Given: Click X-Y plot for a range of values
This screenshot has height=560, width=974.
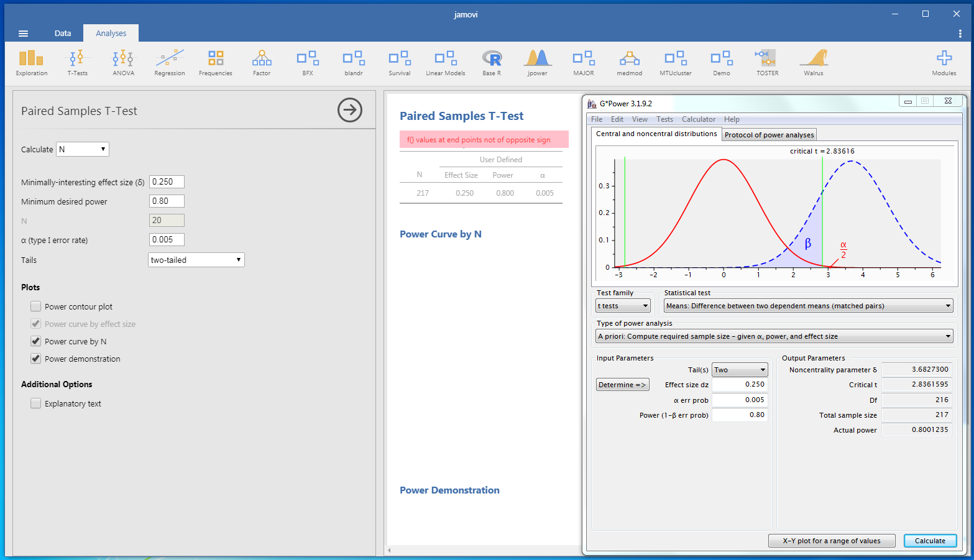Looking at the screenshot, I should pos(832,541).
